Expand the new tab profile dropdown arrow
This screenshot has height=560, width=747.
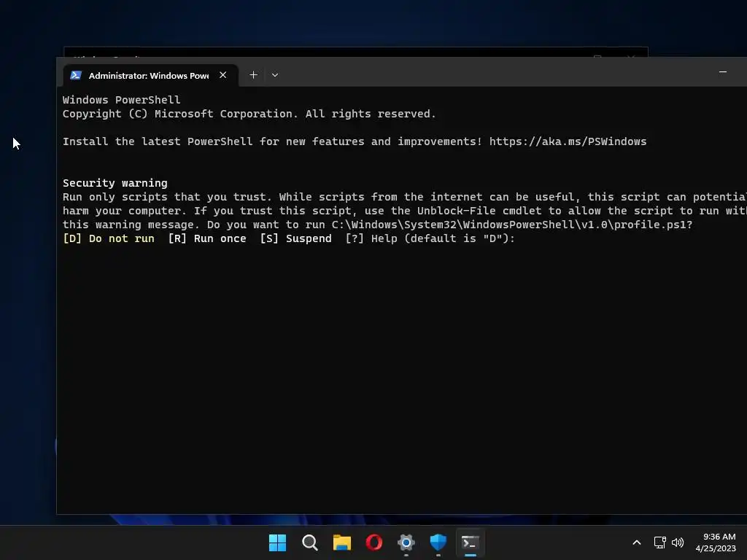tap(275, 75)
